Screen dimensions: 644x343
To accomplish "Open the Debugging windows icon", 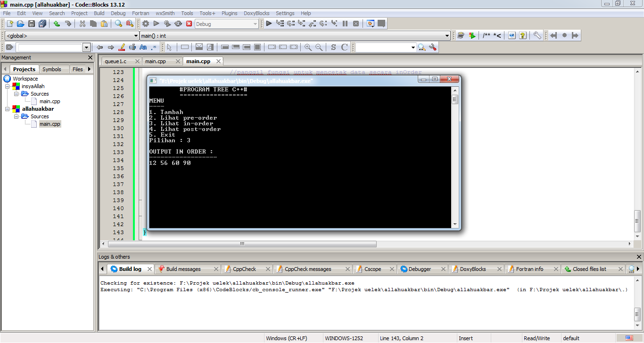I will coord(371,24).
